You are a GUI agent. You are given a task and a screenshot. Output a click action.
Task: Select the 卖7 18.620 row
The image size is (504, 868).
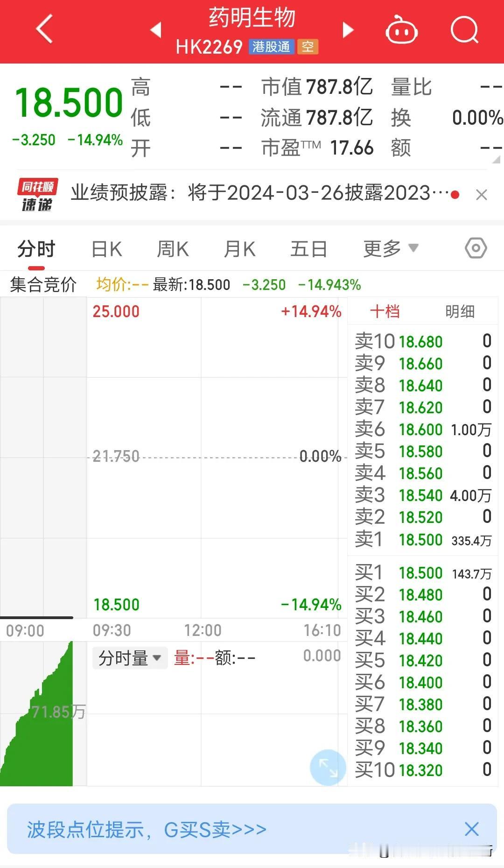pyautogui.click(x=423, y=407)
